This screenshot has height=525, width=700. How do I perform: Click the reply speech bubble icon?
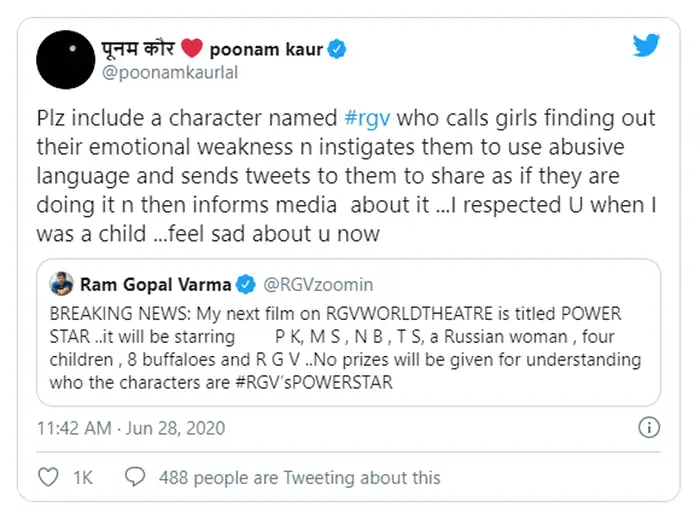135,478
